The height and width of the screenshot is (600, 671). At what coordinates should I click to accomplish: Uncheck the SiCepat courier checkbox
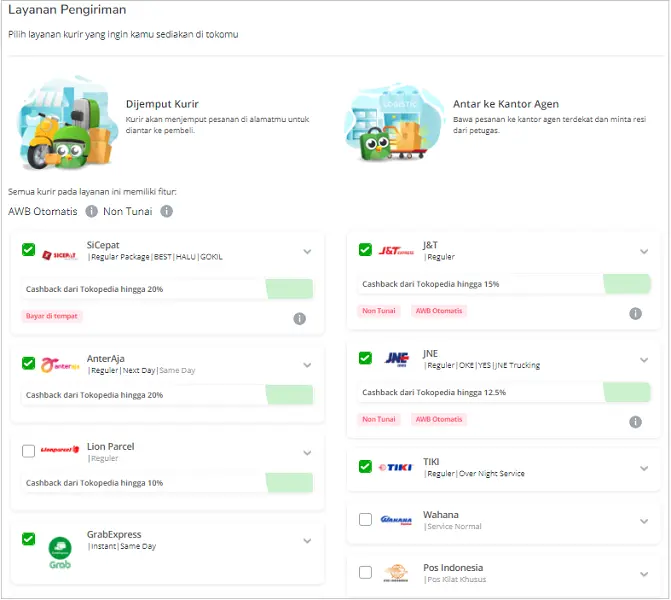[28, 250]
